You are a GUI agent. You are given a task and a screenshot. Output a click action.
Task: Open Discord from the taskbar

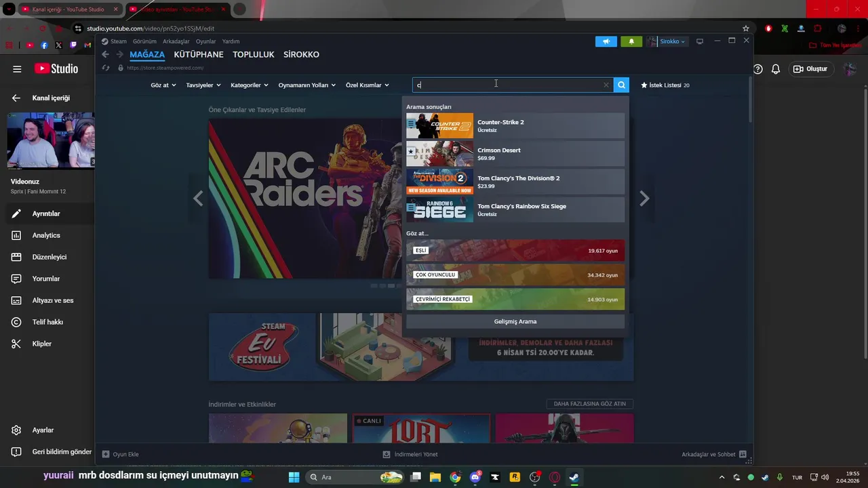pos(475,477)
